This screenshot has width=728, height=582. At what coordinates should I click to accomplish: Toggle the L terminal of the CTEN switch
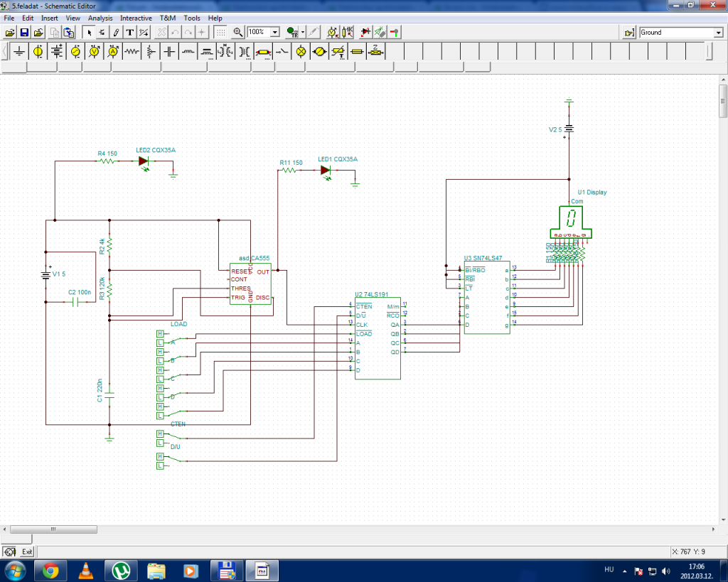pyautogui.click(x=160, y=443)
